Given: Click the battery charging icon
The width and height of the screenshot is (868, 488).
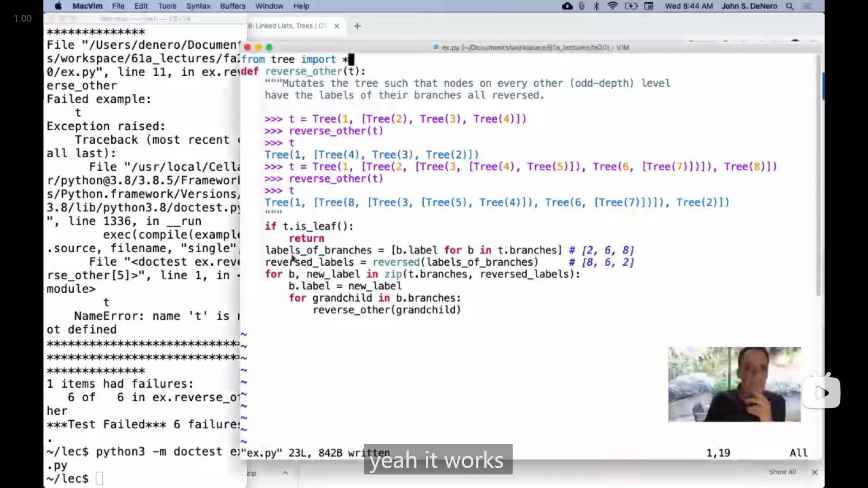Looking at the screenshot, I should click(x=631, y=6).
